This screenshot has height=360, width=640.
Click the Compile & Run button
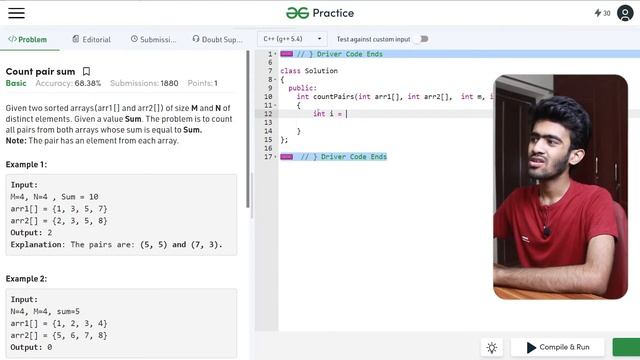[x=558, y=347]
